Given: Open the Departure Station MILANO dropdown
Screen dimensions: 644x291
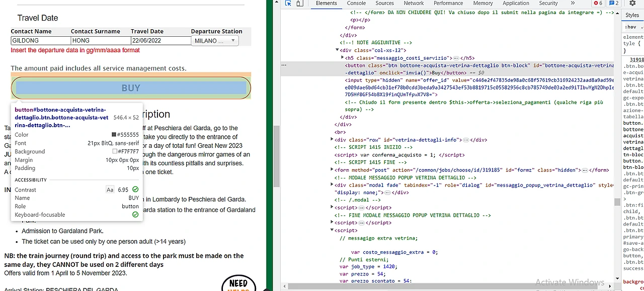Looking at the screenshot, I should click(x=215, y=41).
